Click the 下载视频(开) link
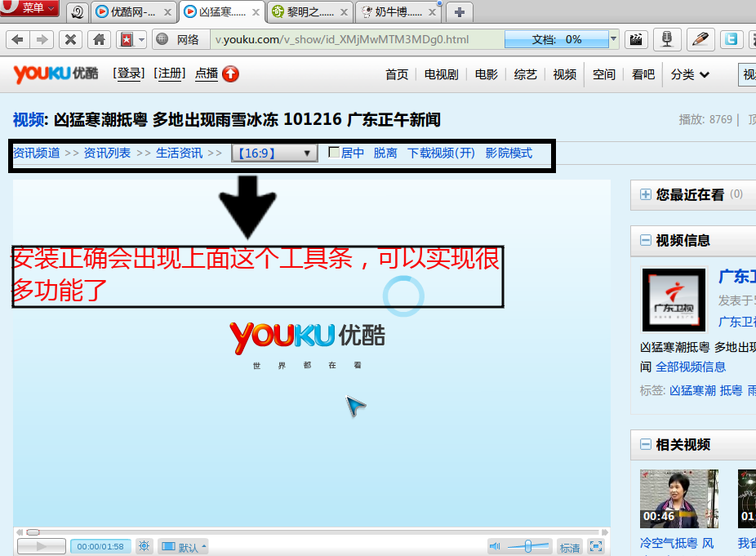756x556 pixels. pos(441,153)
